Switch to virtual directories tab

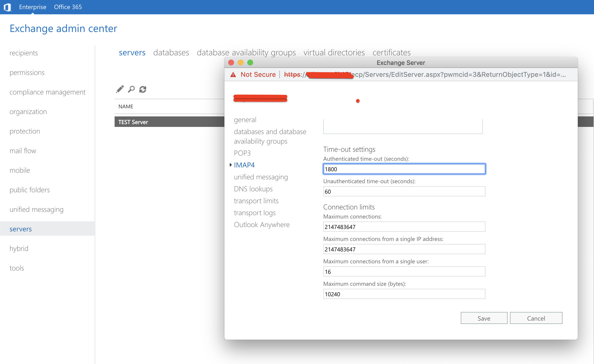(334, 52)
